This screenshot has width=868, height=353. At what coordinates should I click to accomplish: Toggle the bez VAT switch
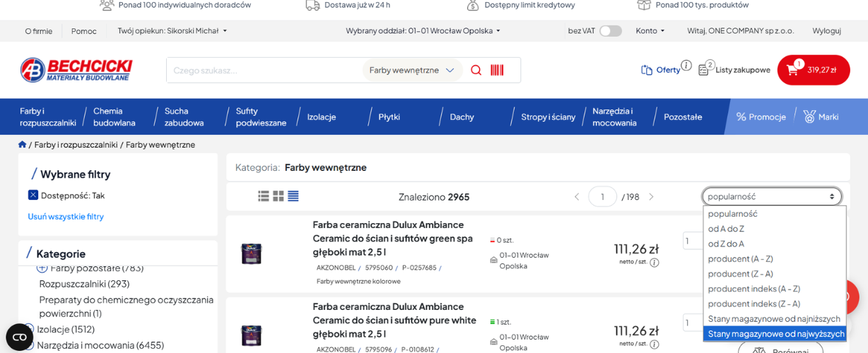[x=611, y=31]
